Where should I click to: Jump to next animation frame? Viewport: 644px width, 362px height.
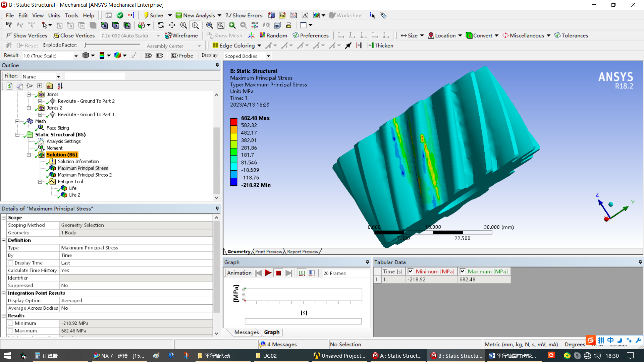point(289,273)
